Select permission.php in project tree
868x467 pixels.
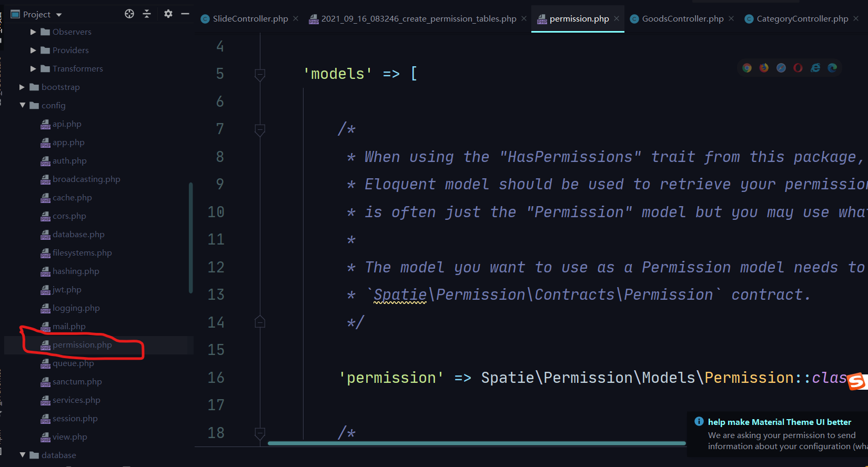click(82, 345)
